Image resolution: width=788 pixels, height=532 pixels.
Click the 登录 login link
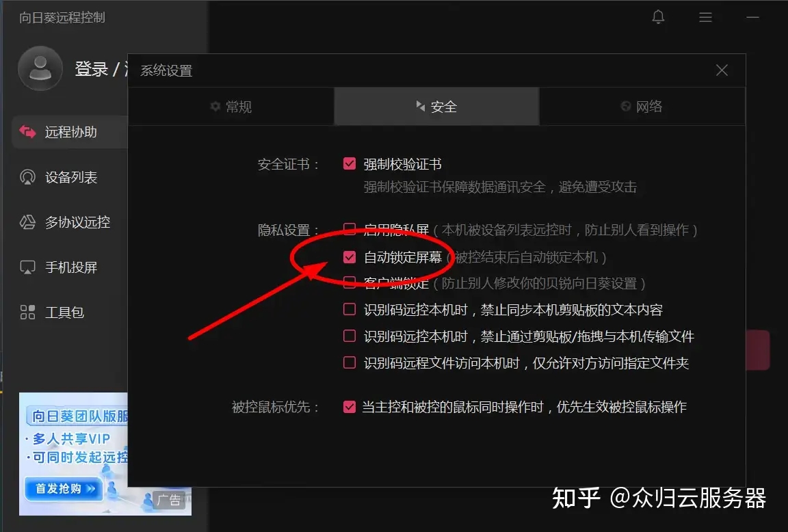coord(91,69)
